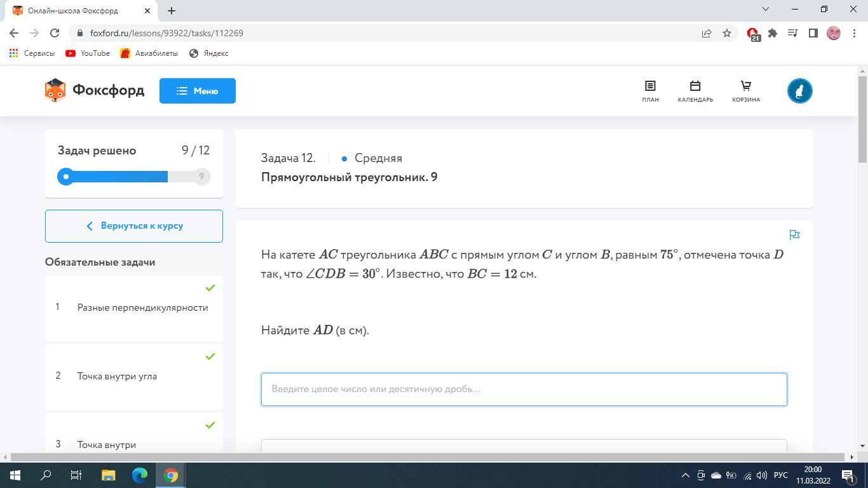868x488 pixels.
Task: Toggle the browser side panel icon
Action: pos(813,33)
